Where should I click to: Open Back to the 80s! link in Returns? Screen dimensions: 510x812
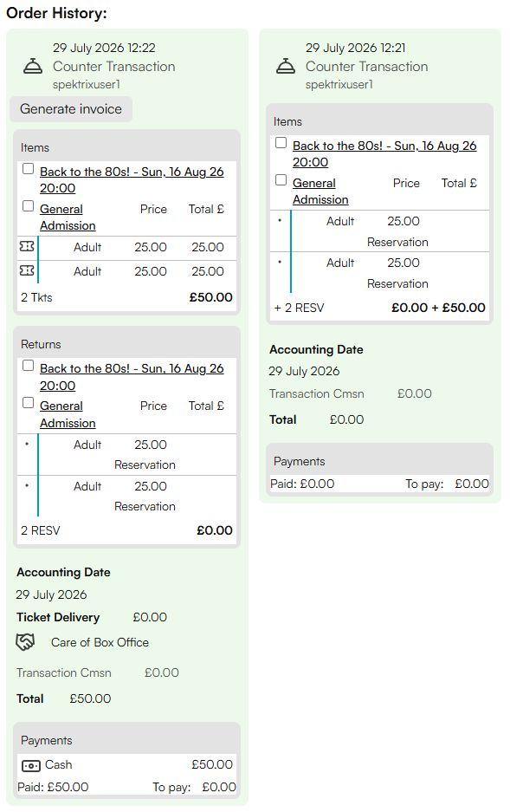coord(132,377)
